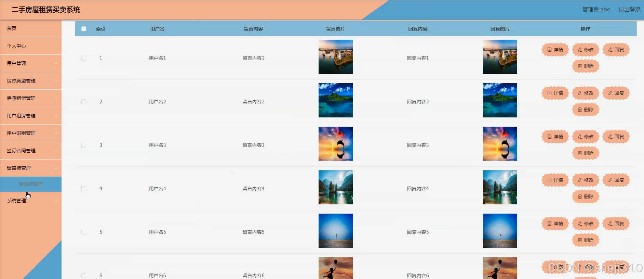This screenshot has height=279, width=644.
Task: Open the dolphin message image in row 3
Action: [x=336, y=144]
